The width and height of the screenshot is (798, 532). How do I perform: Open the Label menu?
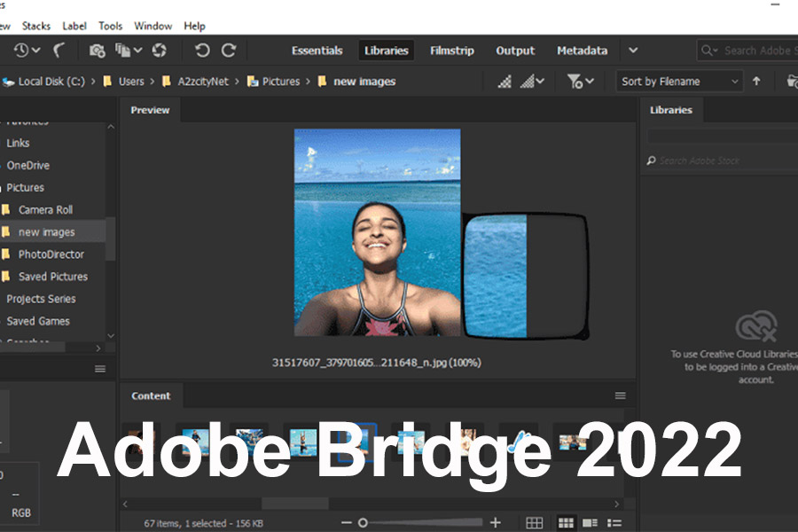coord(74,26)
